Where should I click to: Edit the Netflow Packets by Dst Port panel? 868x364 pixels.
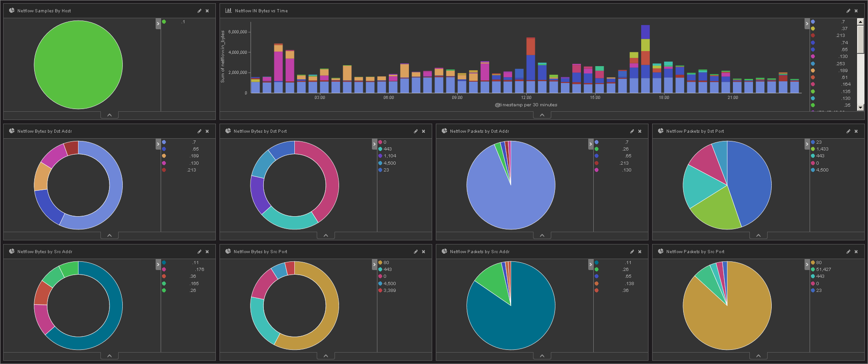[848, 131]
